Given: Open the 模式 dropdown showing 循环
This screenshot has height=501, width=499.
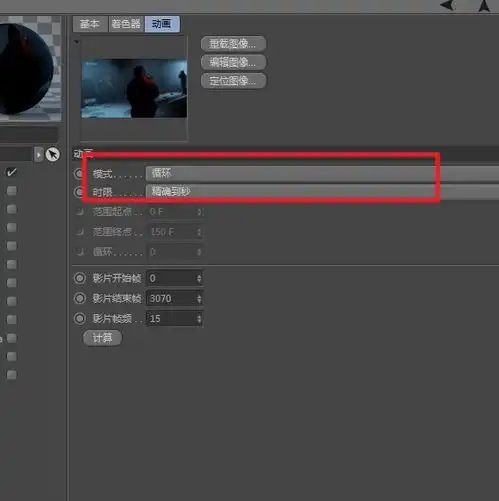Looking at the screenshot, I should [x=322, y=173].
